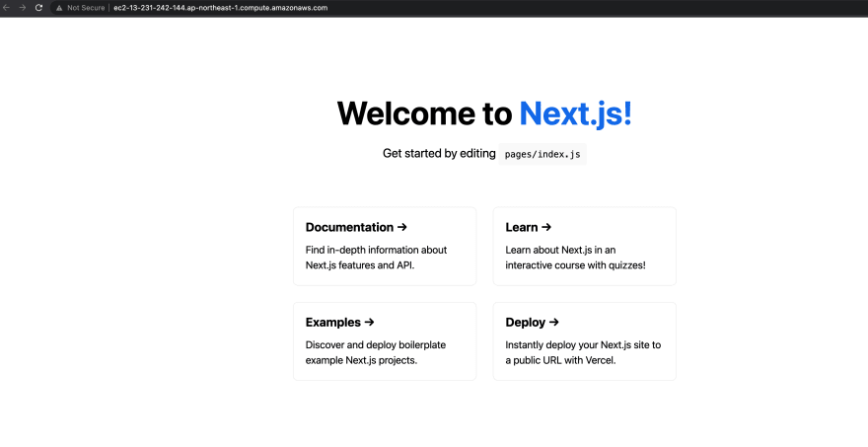
Task: Click 'Find in-depth information about' description text
Action: pyautogui.click(x=376, y=250)
